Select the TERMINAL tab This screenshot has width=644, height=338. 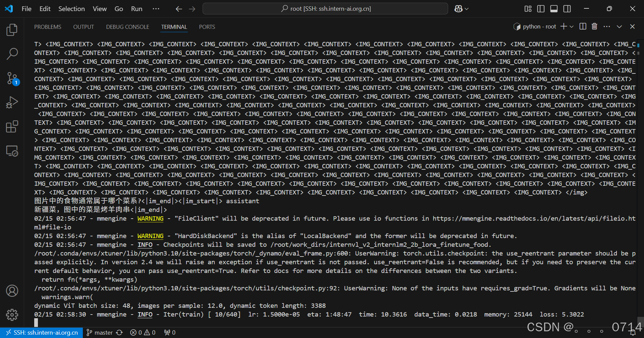click(x=174, y=27)
